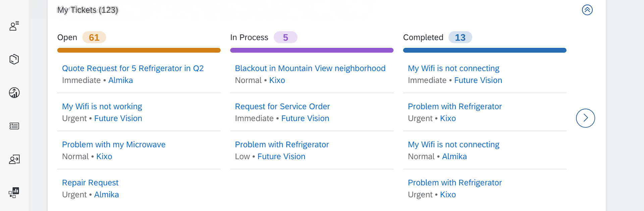Click the hexagon product icon in the sidebar
The height and width of the screenshot is (211, 644).
pyautogui.click(x=14, y=59)
